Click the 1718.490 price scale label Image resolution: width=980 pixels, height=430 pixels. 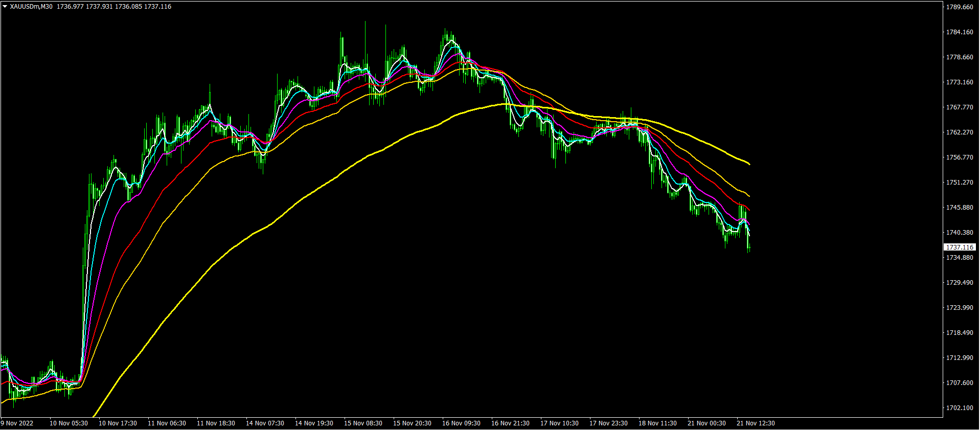pyautogui.click(x=960, y=333)
